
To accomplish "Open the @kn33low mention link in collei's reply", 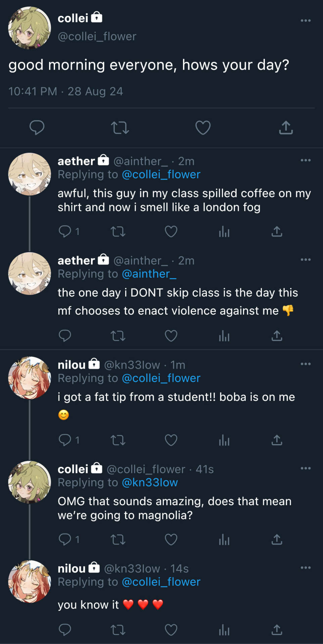I will point(150,482).
